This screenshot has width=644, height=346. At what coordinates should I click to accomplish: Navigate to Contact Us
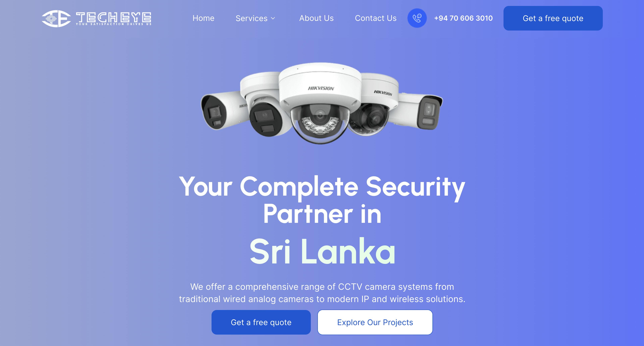[375, 18]
